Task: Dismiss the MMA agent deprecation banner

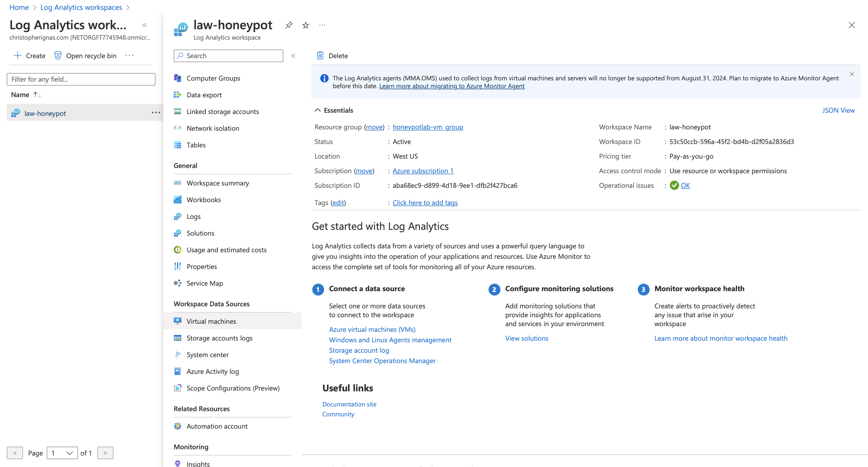Action: click(852, 74)
